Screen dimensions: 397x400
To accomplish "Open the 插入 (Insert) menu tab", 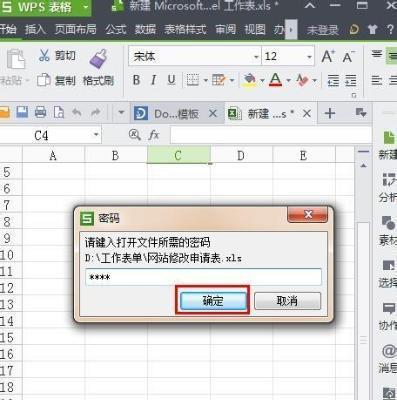I will pyautogui.click(x=35, y=30).
